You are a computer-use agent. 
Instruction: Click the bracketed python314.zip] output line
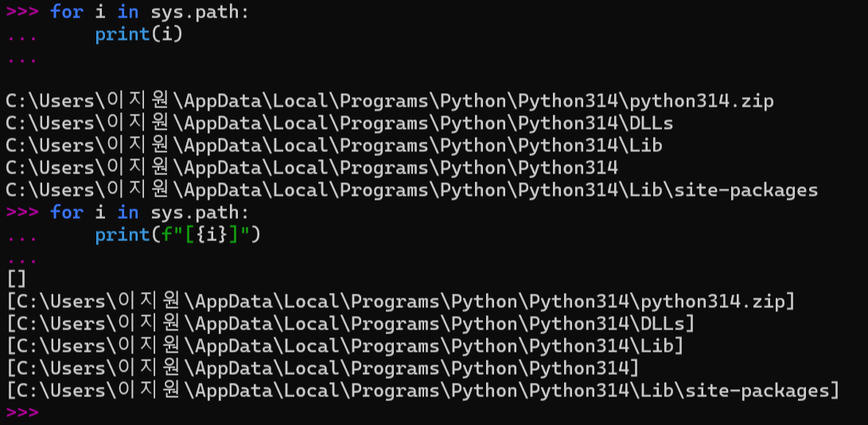pos(401,302)
